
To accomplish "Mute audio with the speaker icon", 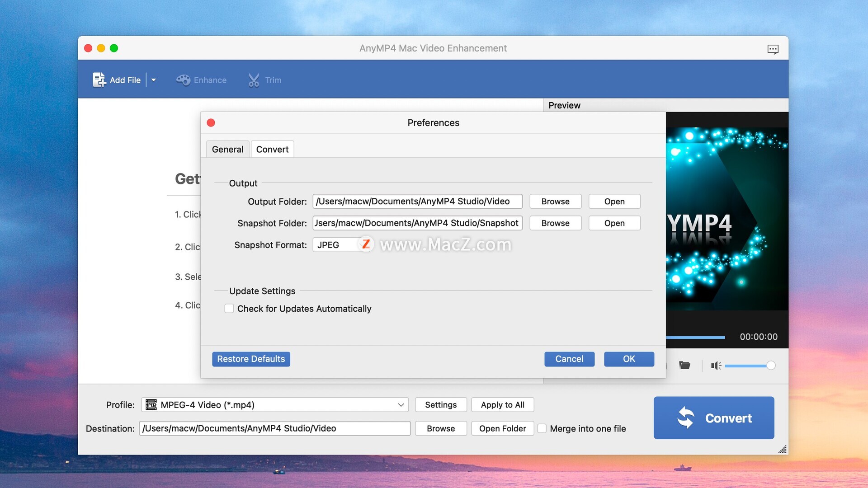I will coord(716,366).
